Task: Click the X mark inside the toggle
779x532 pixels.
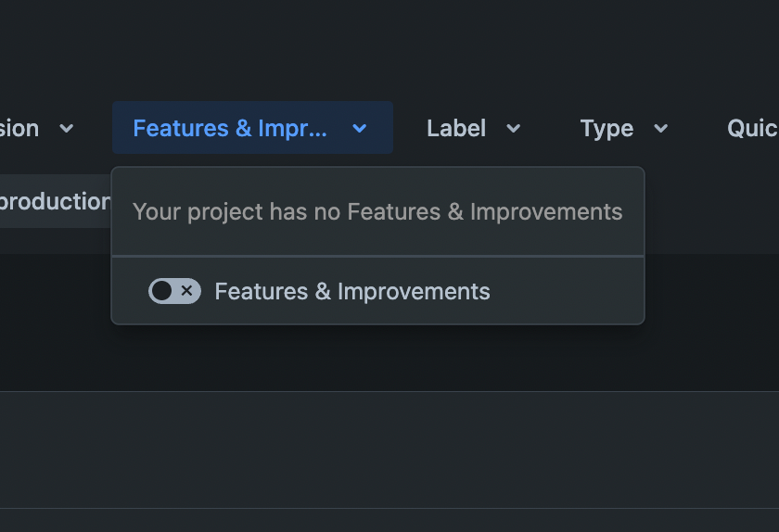Action: tap(186, 291)
